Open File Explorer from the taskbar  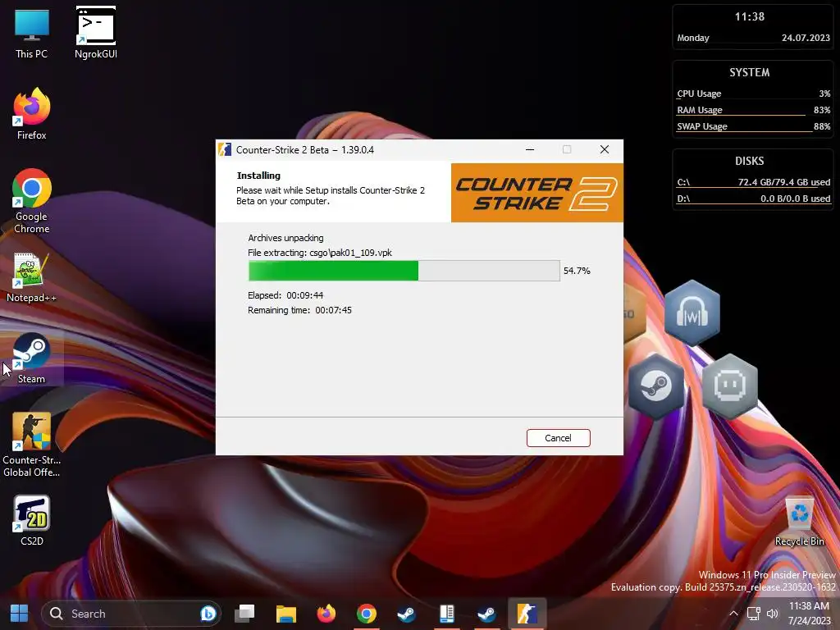286,614
